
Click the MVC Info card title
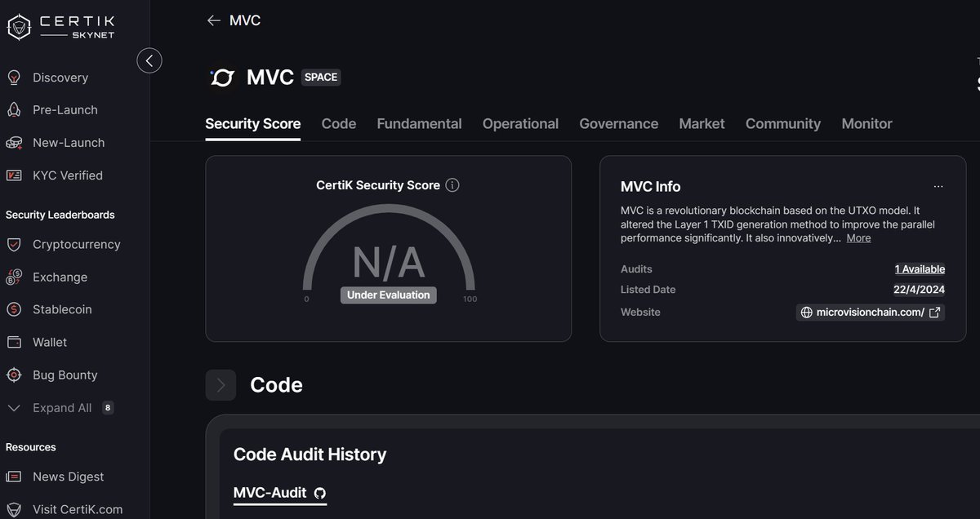pyautogui.click(x=651, y=187)
